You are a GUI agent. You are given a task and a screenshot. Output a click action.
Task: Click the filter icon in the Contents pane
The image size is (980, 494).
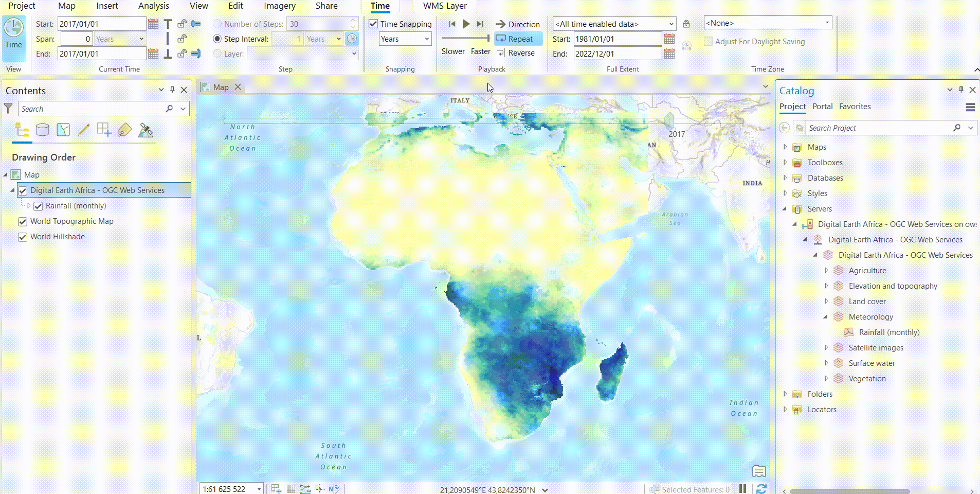[x=8, y=109]
